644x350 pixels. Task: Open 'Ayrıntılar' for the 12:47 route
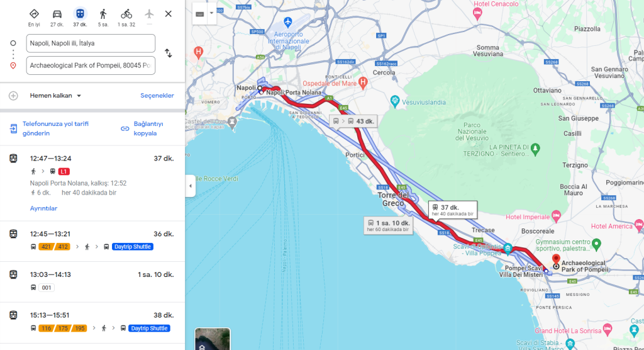pos(43,208)
